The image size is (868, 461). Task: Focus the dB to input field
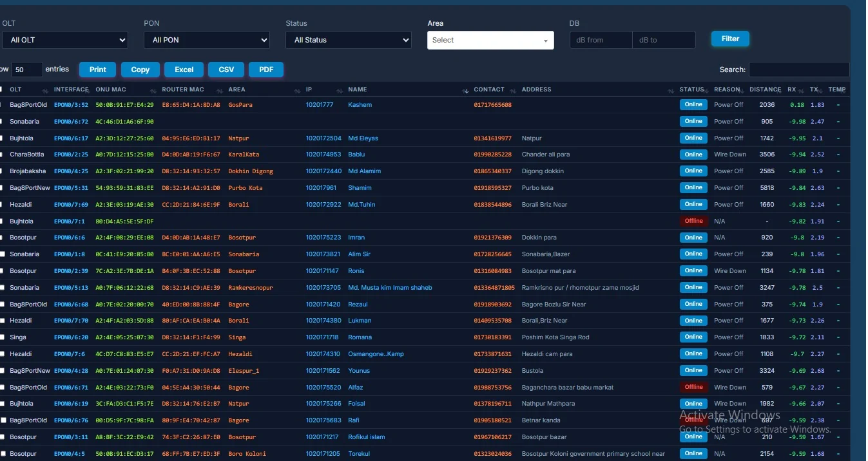coord(664,40)
